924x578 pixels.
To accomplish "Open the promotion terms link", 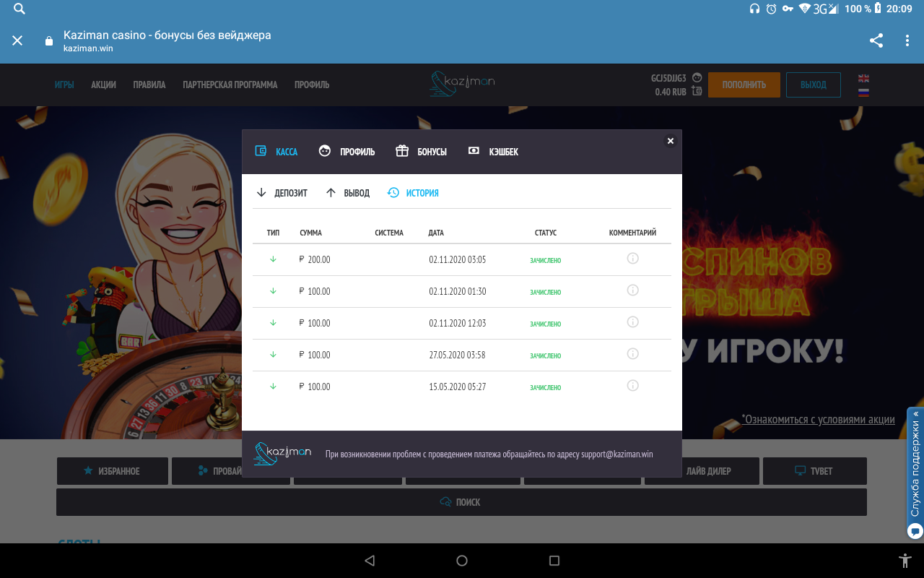I will click(x=818, y=419).
